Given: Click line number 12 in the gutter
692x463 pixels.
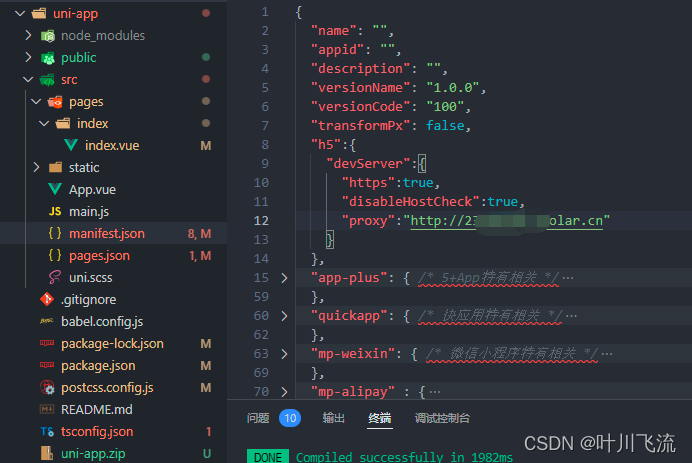Looking at the screenshot, I should 261,221.
